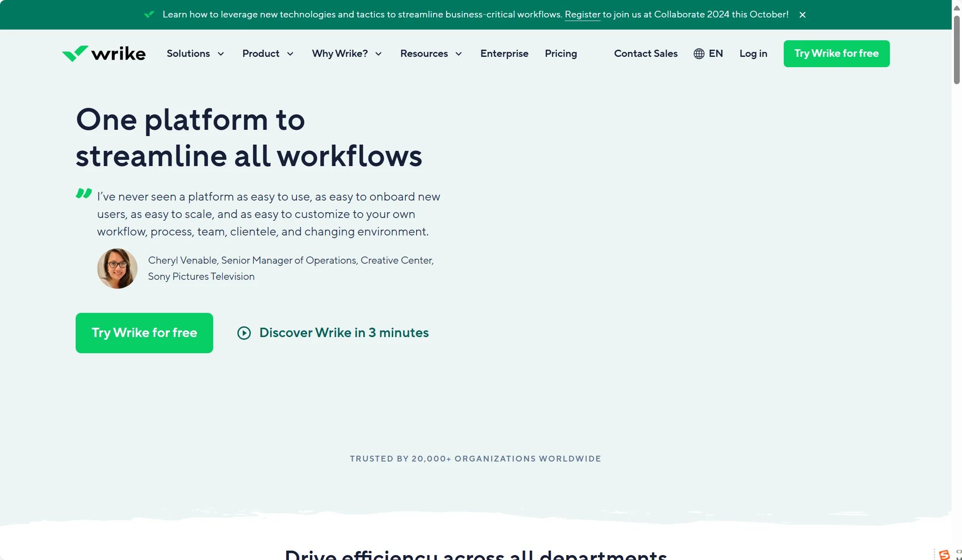Image resolution: width=962 pixels, height=560 pixels.
Task: Click Cheryl Venable's profile photo
Action: (117, 269)
